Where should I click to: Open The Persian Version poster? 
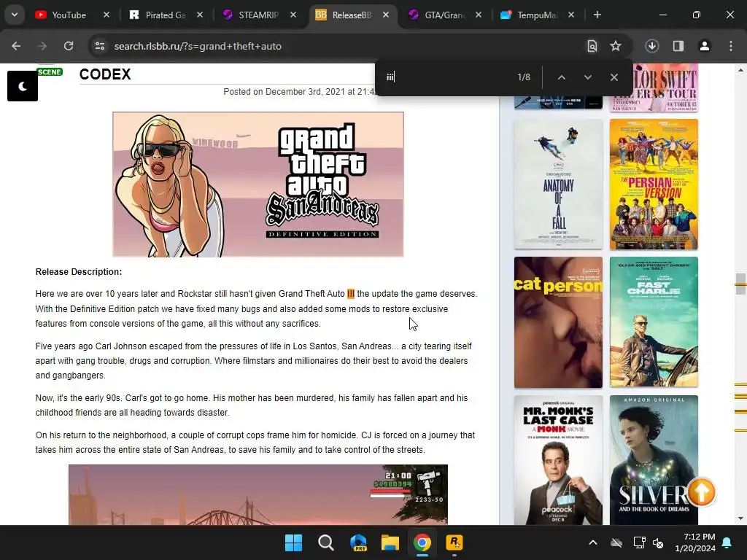tap(654, 184)
